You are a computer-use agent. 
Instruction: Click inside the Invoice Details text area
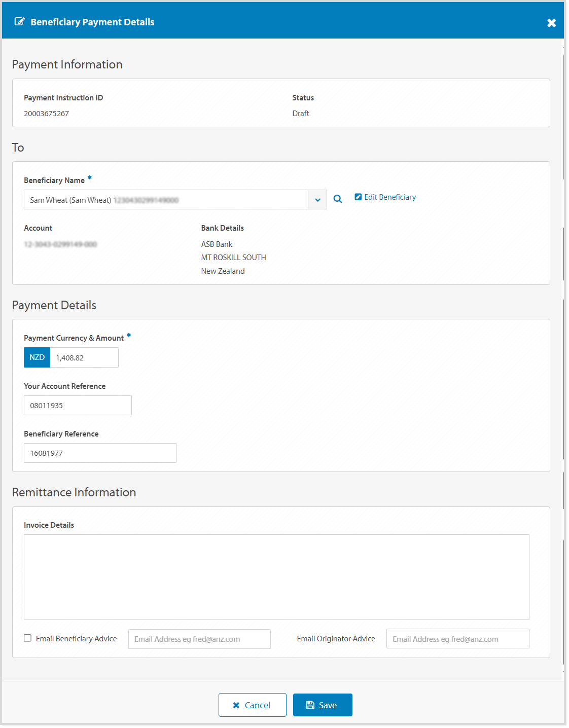(276, 576)
